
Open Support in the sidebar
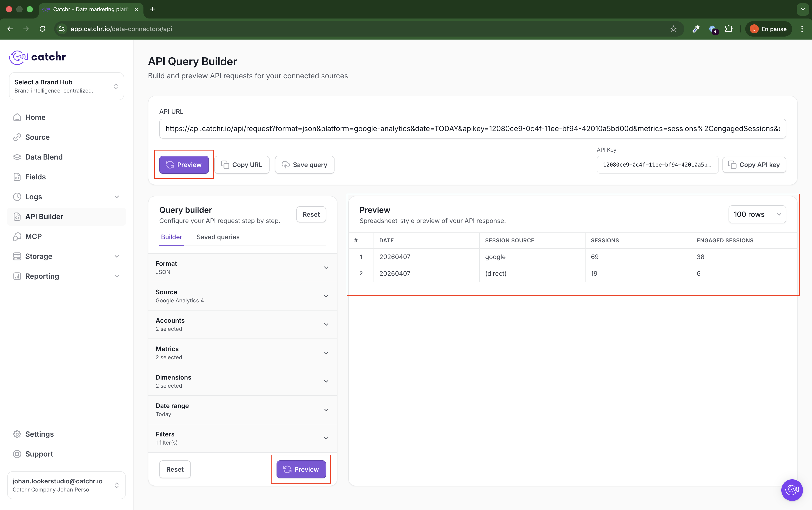(x=39, y=454)
